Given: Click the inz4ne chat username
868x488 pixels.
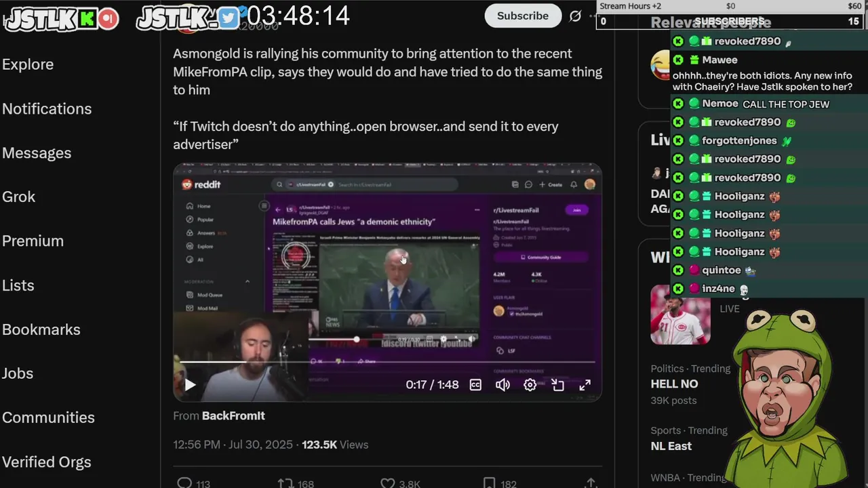Looking at the screenshot, I should [718, 289].
